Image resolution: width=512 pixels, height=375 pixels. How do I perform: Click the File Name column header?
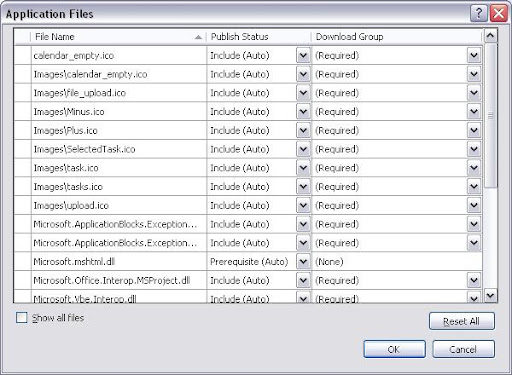pos(118,37)
